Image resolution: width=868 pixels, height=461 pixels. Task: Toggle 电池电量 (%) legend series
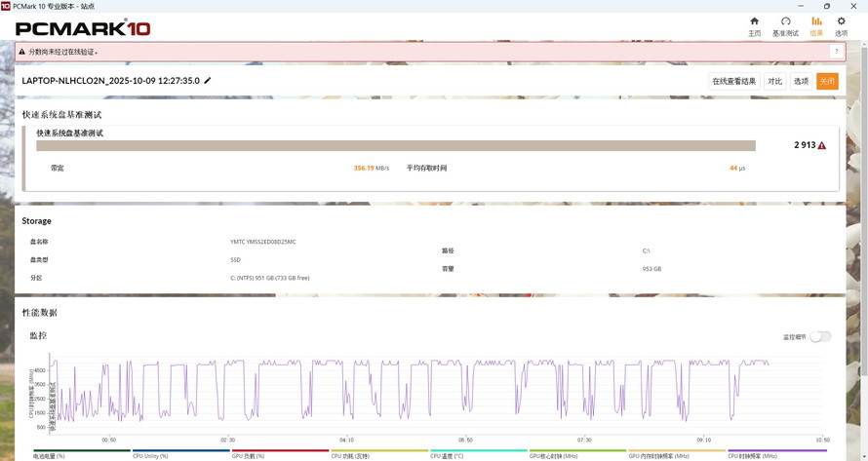click(x=49, y=455)
